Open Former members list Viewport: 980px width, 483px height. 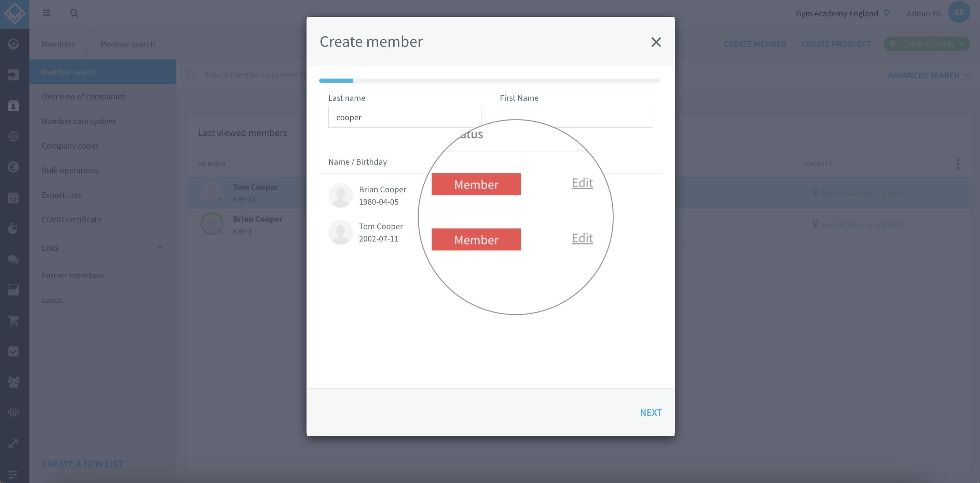pyautogui.click(x=73, y=275)
